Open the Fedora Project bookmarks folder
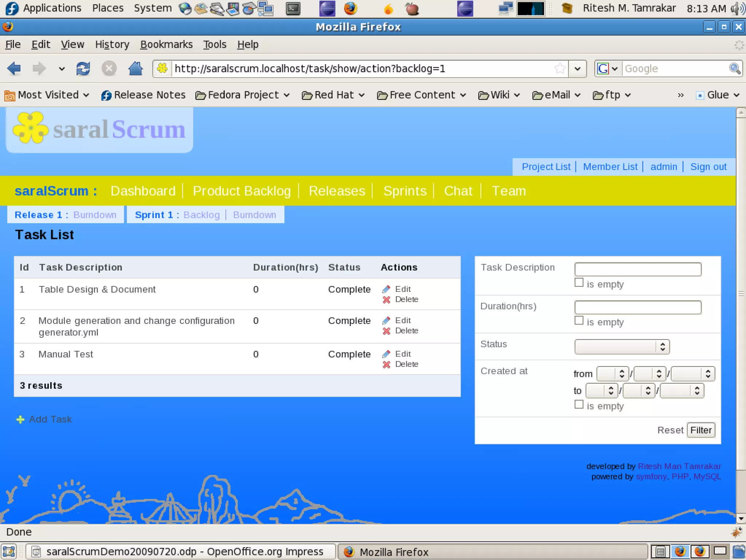746x560 pixels. coord(243,95)
